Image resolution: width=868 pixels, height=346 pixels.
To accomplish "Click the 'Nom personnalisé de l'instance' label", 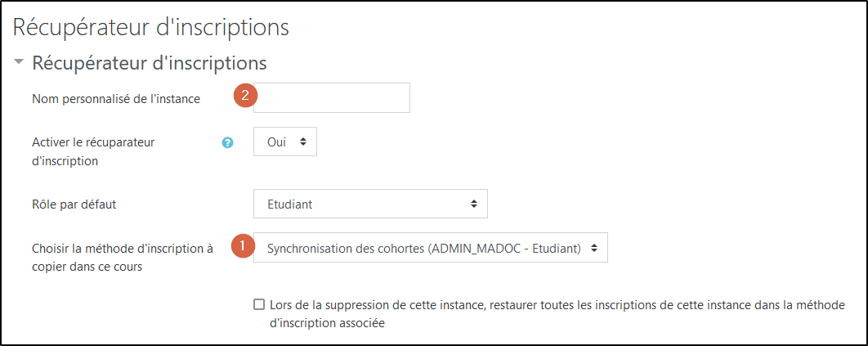I will tap(116, 98).
